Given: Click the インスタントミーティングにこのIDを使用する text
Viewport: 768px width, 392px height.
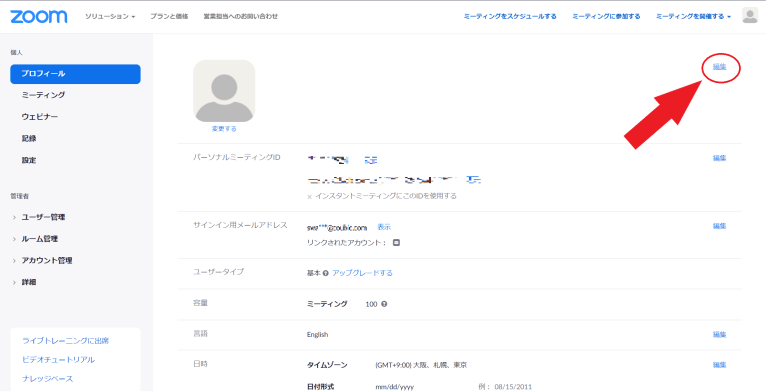Looking at the screenshot, I should [x=386, y=196].
